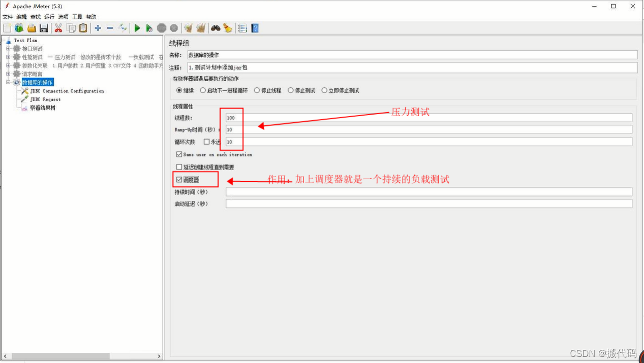
Task: Clear all results with double broom icon
Action: coord(201,28)
